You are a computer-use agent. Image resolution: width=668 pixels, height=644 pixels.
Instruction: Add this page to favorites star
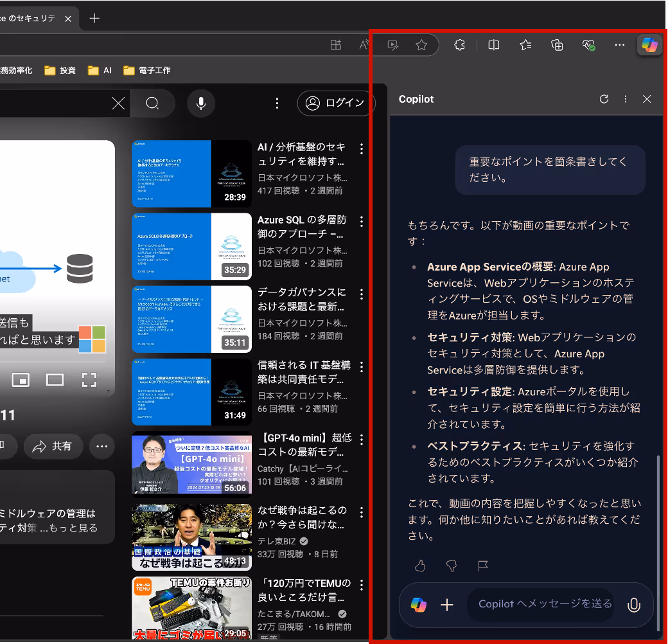coord(421,45)
